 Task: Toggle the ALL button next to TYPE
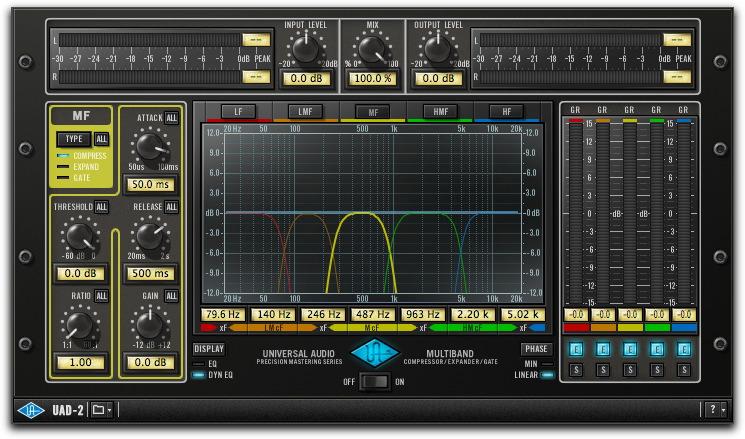click(102, 139)
